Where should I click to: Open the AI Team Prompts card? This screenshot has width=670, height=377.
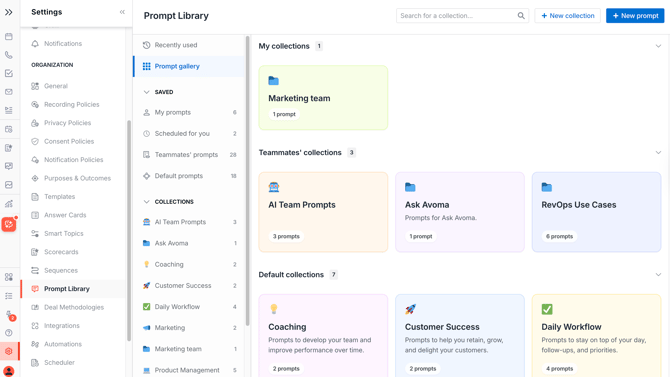[x=323, y=212]
